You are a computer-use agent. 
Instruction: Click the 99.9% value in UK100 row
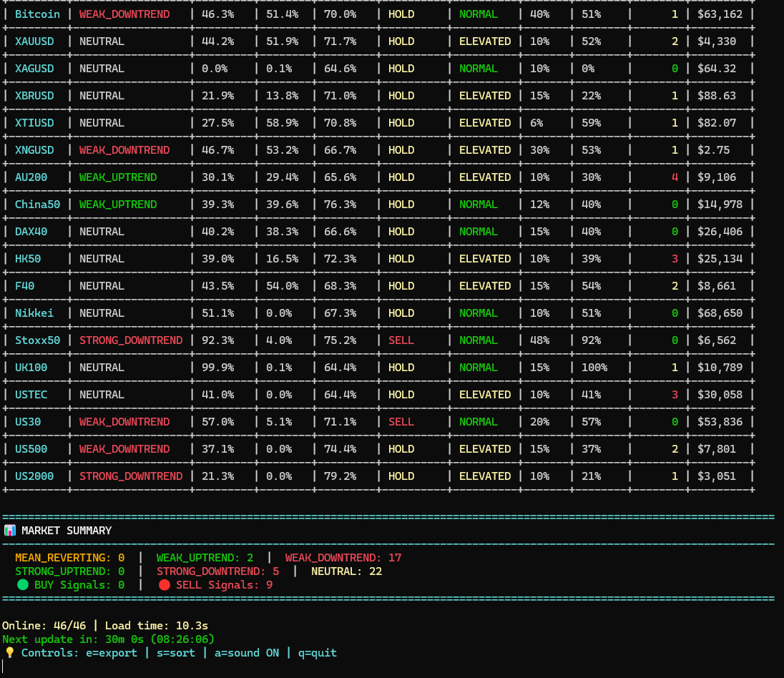pyautogui.click(x=218, y=368)
